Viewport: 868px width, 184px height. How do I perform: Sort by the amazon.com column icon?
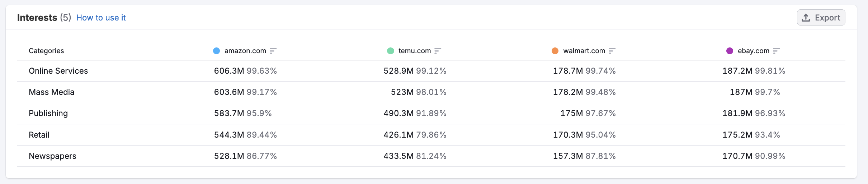click(x=273, y=51)
